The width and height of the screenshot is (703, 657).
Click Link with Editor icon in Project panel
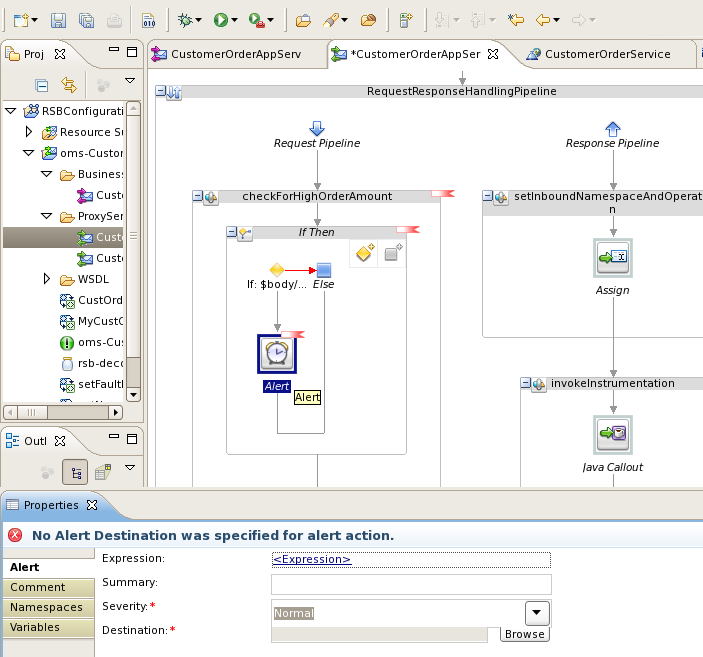[69, 85]
